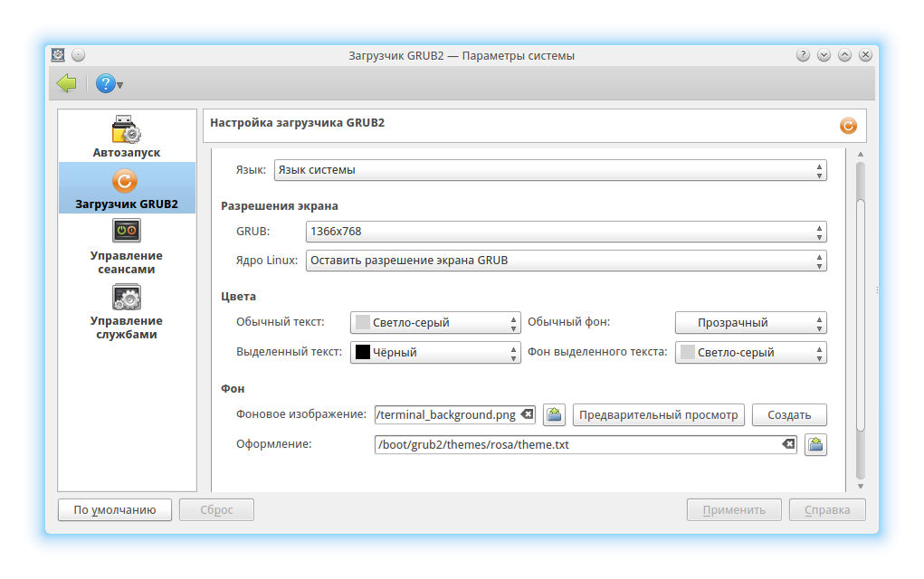
Task: Click the gray Фон выделенного текста swatch
Action: 687,352
